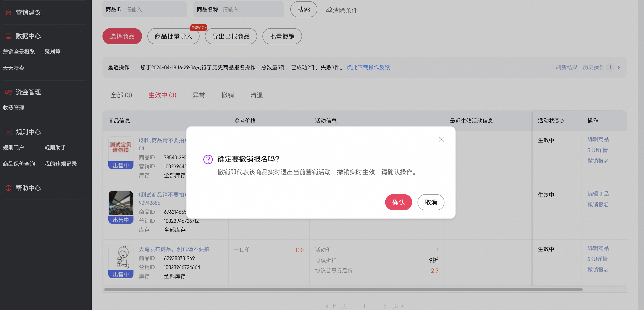Click the 资金管理 wallet icon
Screen dimensions: 644x310
(9, 92)
